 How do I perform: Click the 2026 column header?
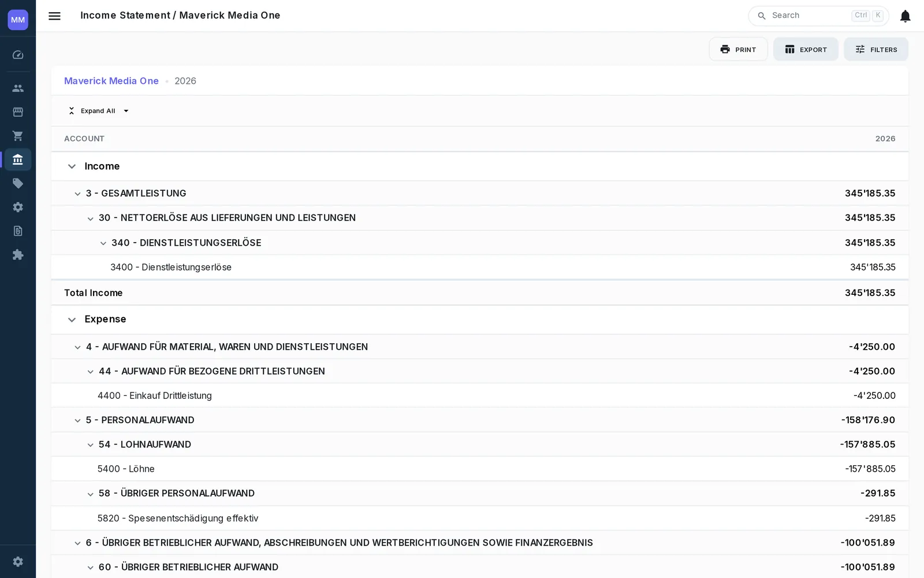point(885,139)
